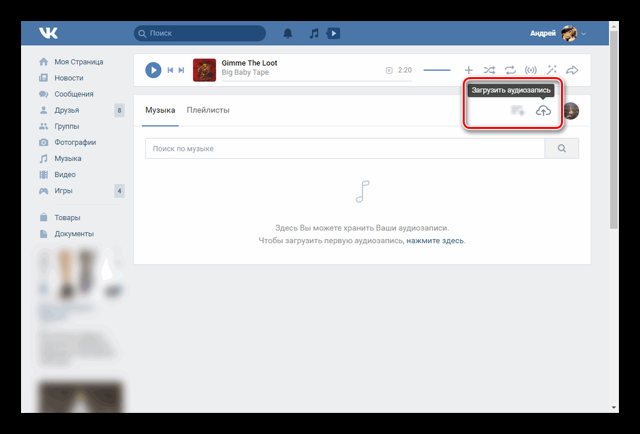The height and width of the screenshot is (434, 640).
Task: Click the camera icon beside Фотографии
Action: pos(43,142)
